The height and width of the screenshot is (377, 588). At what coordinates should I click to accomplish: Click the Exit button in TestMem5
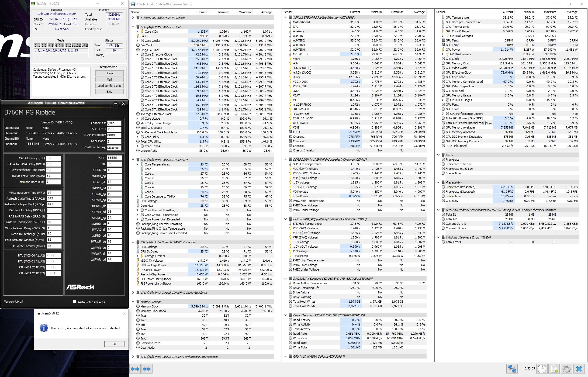coord(109,92)
